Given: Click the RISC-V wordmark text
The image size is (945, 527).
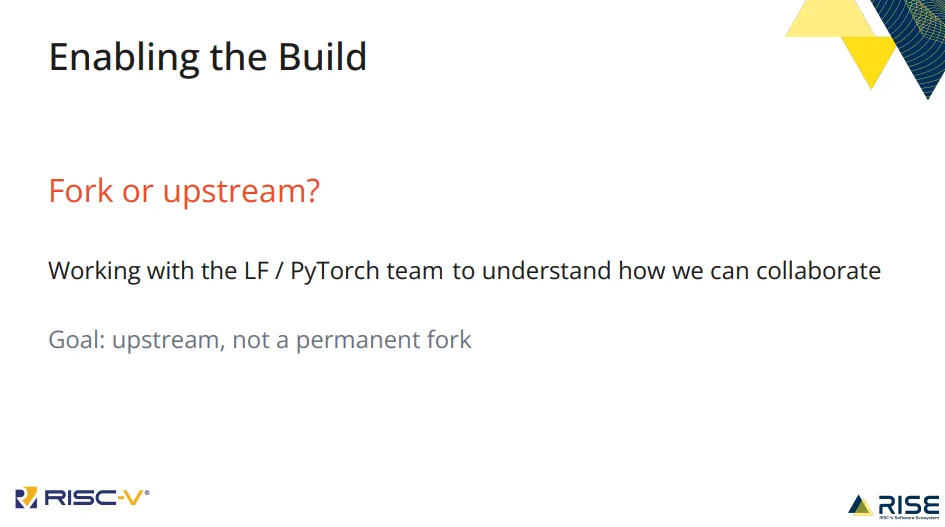Looking at the screenshot, I should (x=93, y=498).
